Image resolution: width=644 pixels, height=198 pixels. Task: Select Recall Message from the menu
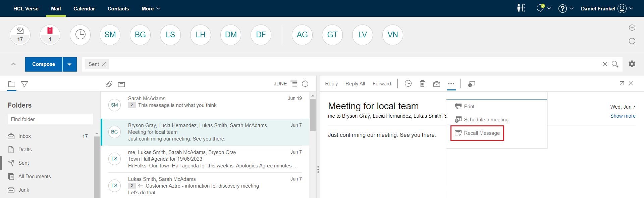pyautogui.click(x=477, y=133)
